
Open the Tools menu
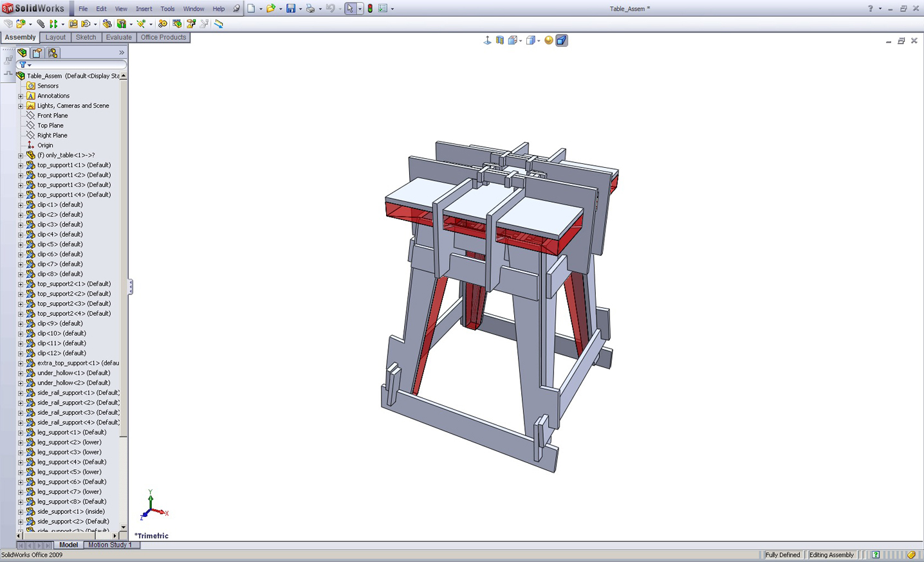(167, 9)
